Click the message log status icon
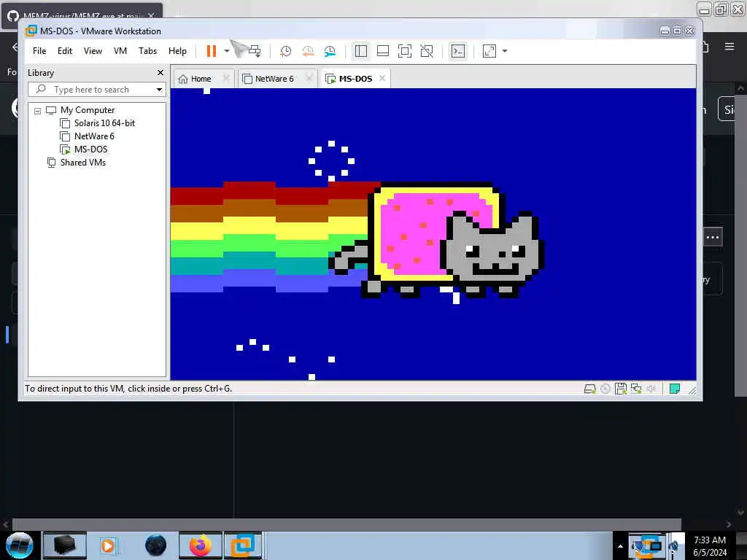The image size is (747, 560). (675, 389)
